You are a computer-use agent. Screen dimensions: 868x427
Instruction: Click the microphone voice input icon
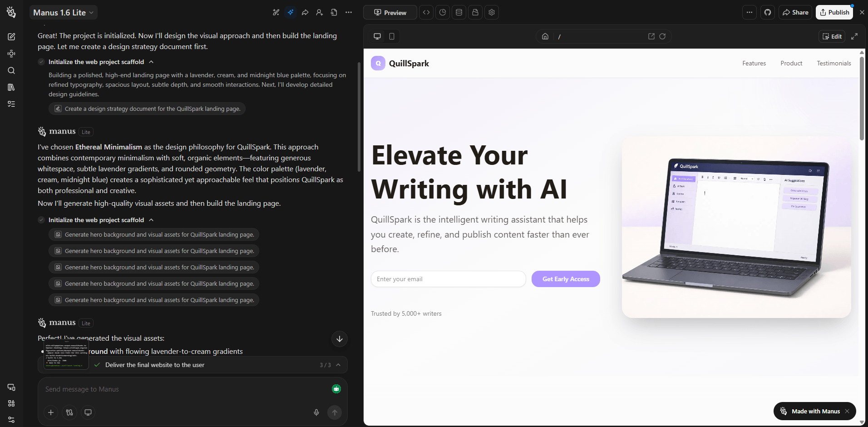[x=316, y=412]
